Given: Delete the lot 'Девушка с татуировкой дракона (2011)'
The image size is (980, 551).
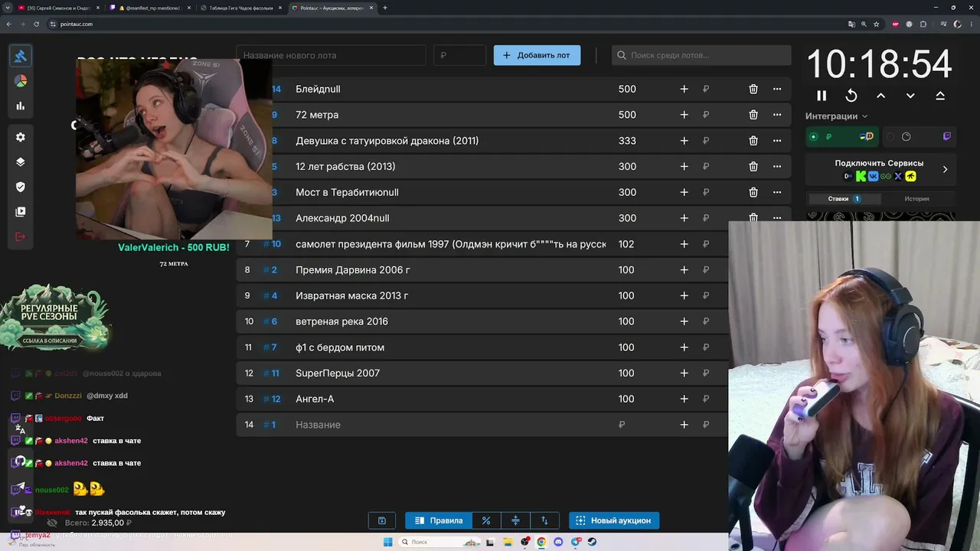Looking at the screenshot, I should (x=753, y=141).
